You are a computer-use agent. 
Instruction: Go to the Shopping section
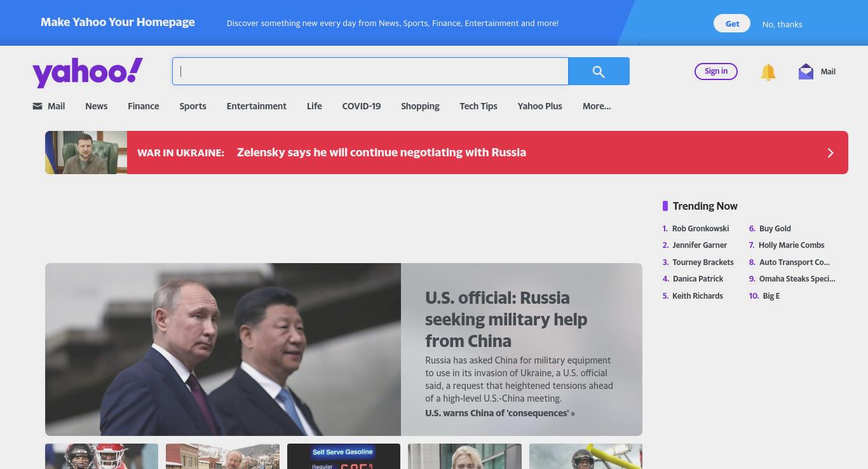point(420,106)
